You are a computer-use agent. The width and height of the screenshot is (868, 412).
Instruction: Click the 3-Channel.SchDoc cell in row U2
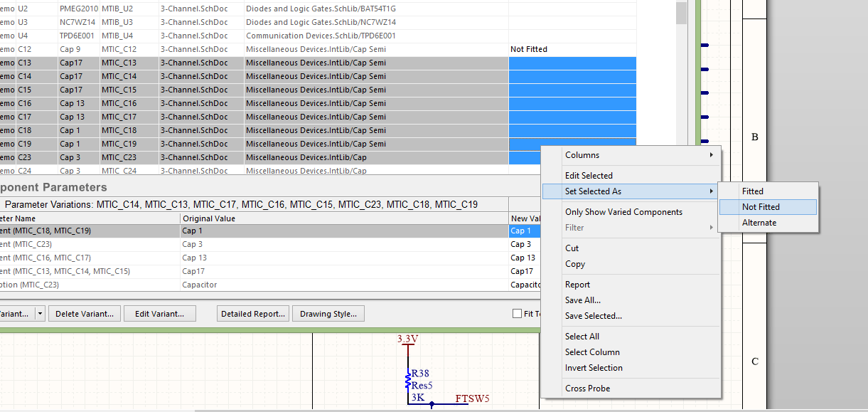click(x=201, y=9)
